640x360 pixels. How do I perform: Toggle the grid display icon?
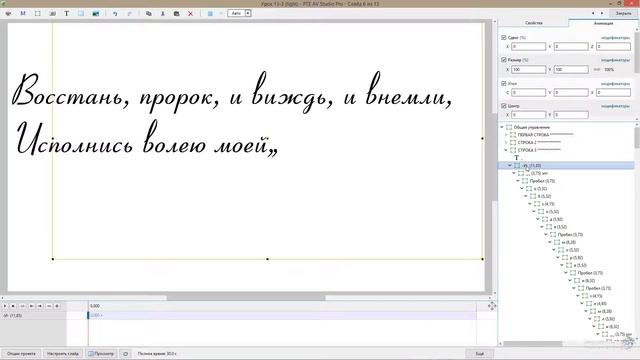210,13
